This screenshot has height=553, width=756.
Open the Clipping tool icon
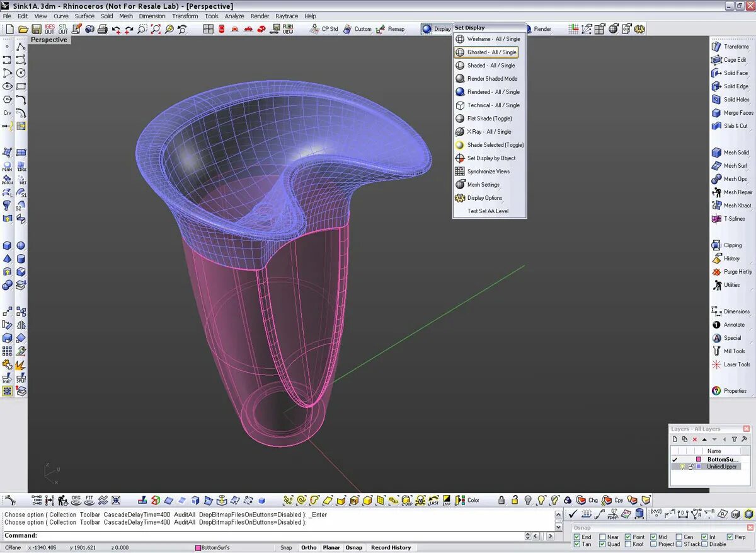tap(716, 245)
